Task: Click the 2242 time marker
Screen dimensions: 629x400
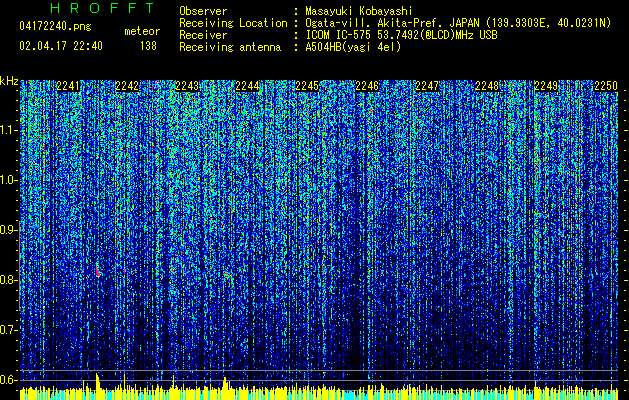Action: point(127,86)
